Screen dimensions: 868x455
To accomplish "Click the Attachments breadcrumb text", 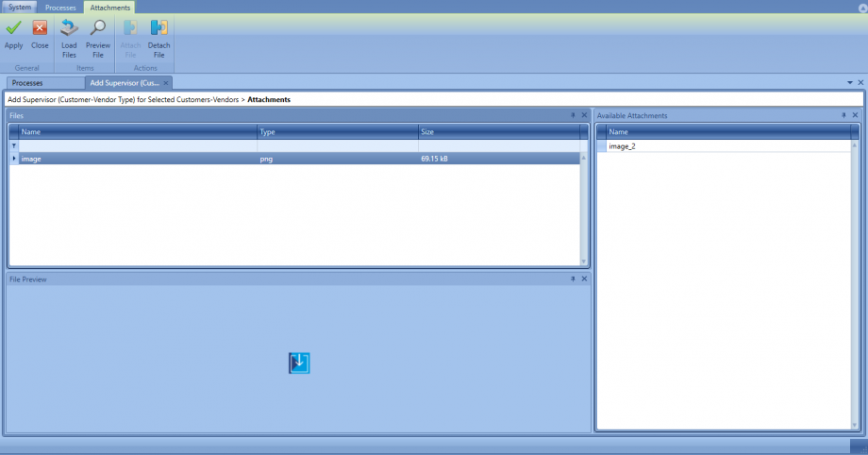I will point(269,100).
